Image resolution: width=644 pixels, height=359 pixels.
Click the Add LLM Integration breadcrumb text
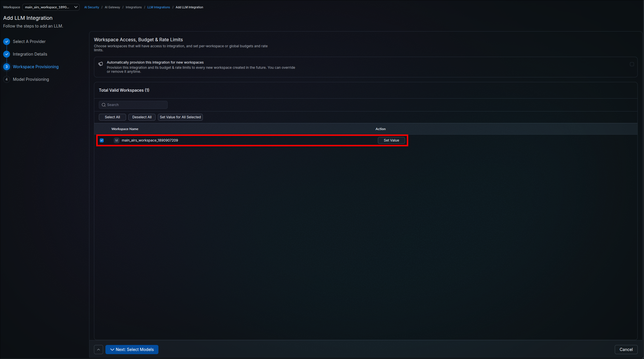pos(189,7)
